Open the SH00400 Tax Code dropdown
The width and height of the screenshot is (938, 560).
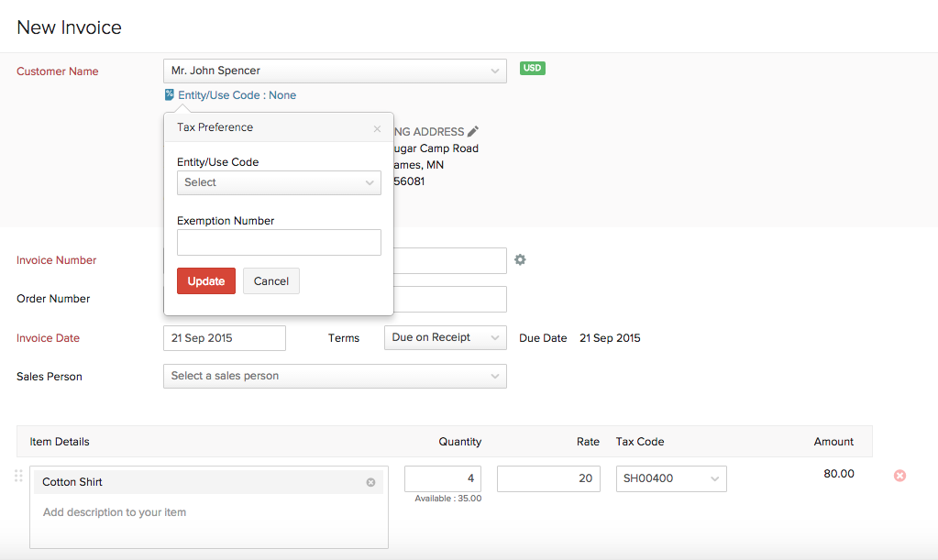(x=671, y=478)
